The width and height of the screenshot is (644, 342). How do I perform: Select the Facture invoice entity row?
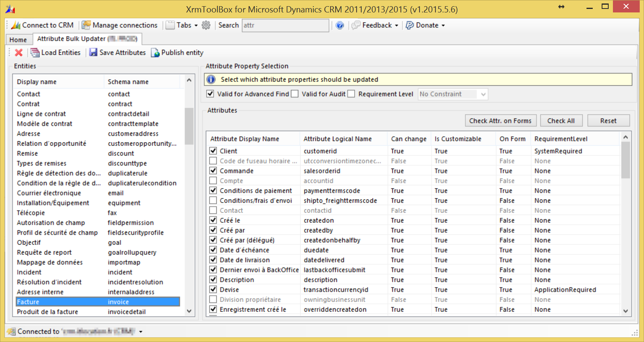98,302
